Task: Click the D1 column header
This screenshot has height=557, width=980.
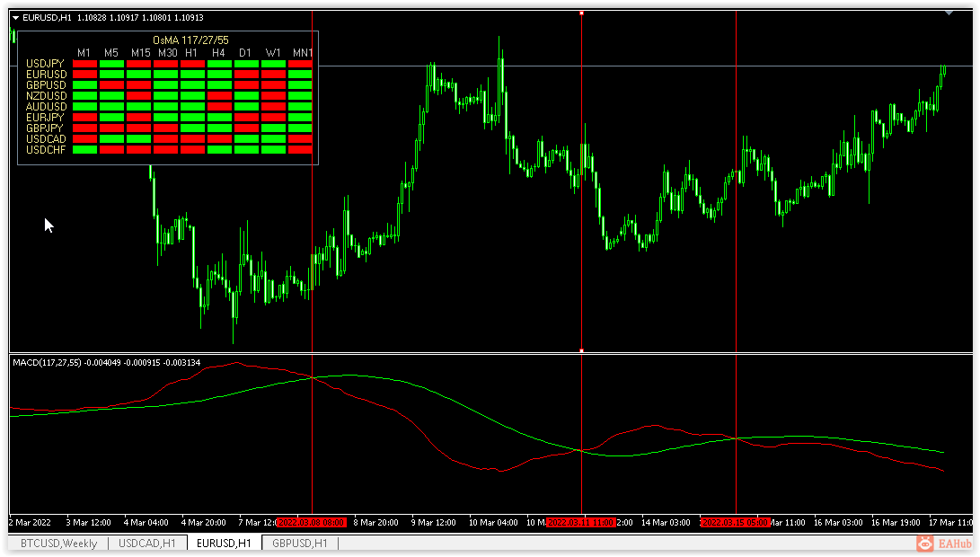Action: [245, 52]
